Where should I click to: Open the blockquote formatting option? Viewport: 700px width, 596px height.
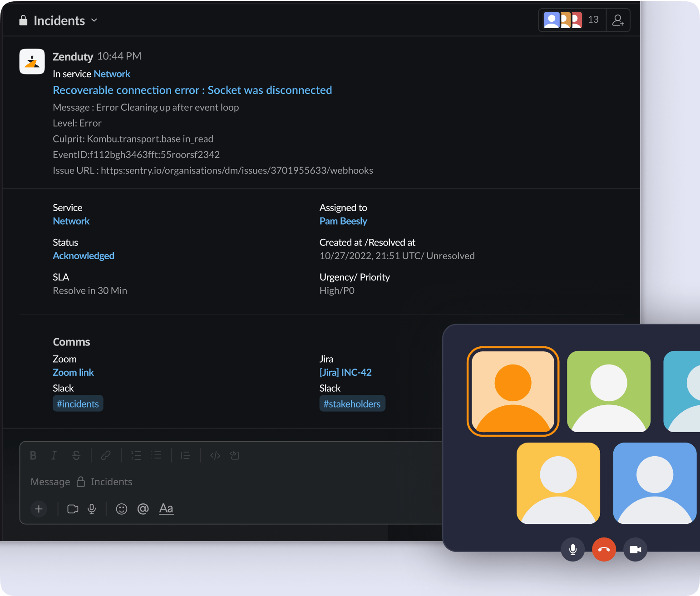point(185,455)
